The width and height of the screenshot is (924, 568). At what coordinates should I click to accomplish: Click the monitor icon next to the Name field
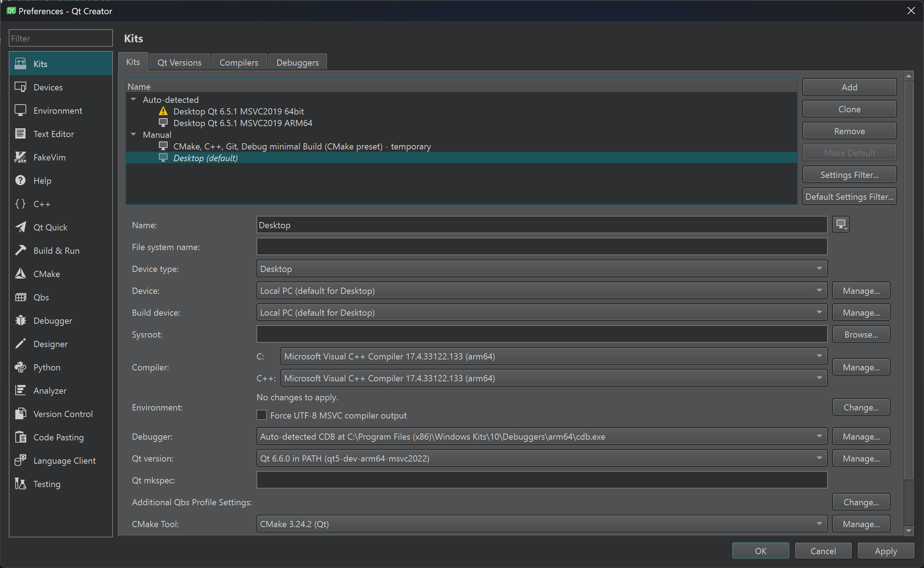[841, 224]
